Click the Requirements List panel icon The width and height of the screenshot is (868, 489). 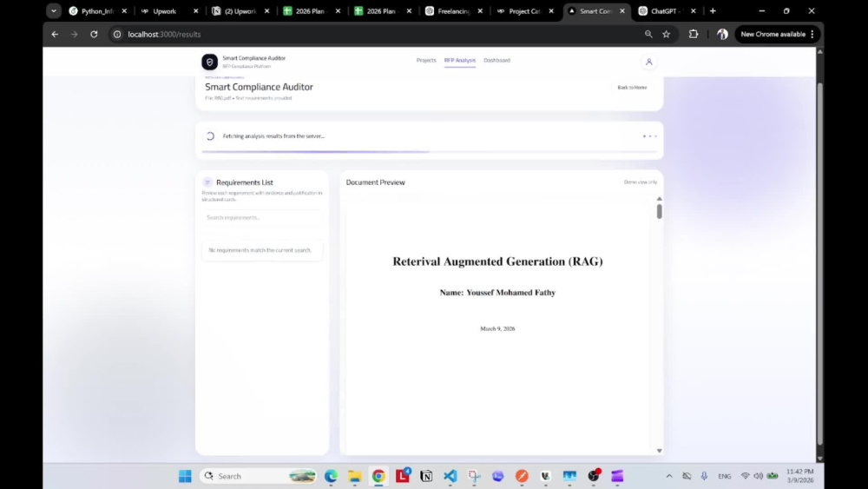[x=207, y=182]
